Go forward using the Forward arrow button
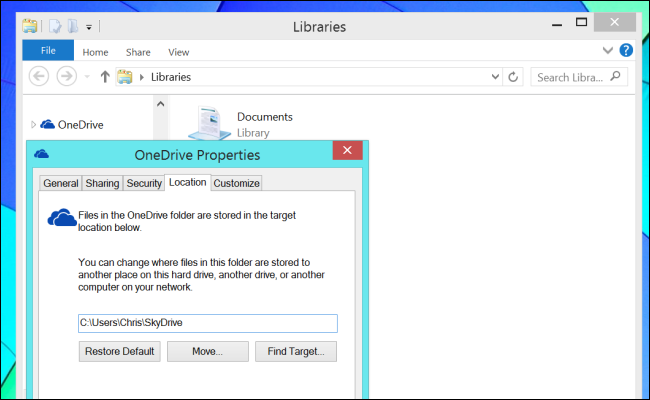Viewport: 650px width, 400px height. (66, 76)
